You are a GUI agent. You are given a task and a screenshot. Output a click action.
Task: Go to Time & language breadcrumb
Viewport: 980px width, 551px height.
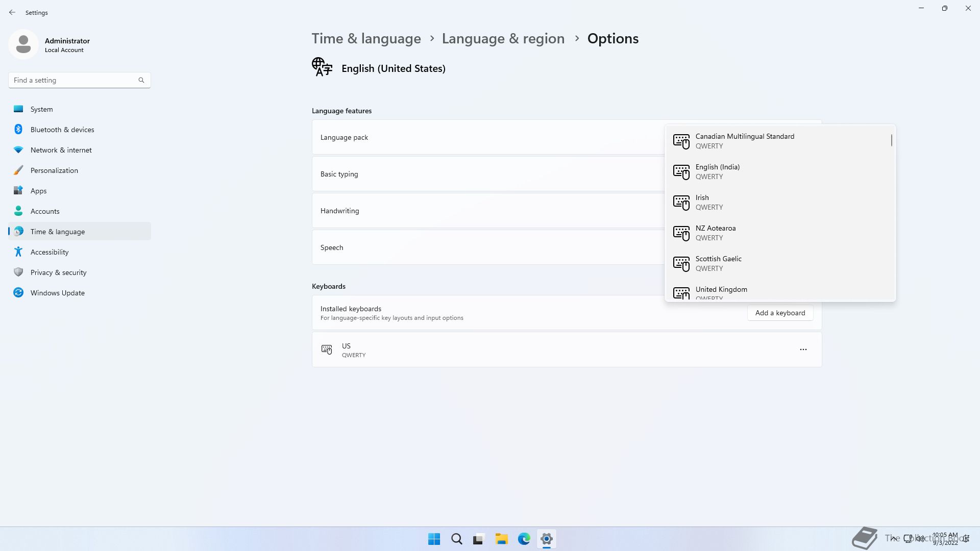(x=366, y=39)
